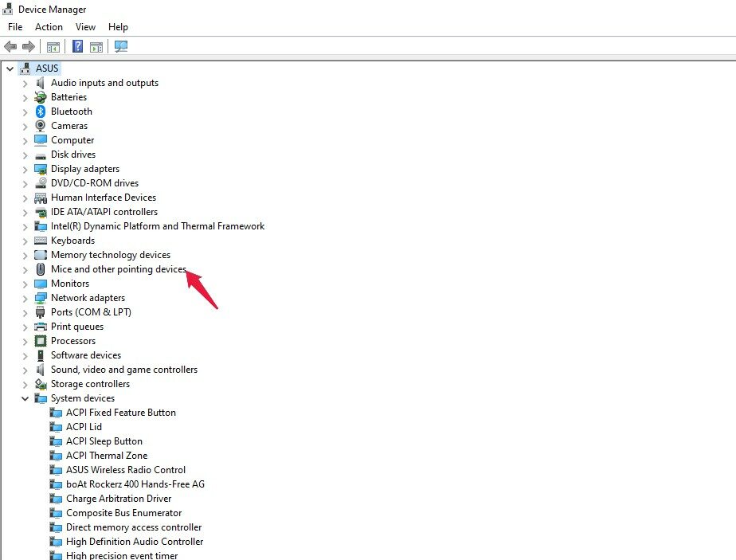736x560 pixels.
Task: Expand the Cameras node
Action: (x=25, y=127)
